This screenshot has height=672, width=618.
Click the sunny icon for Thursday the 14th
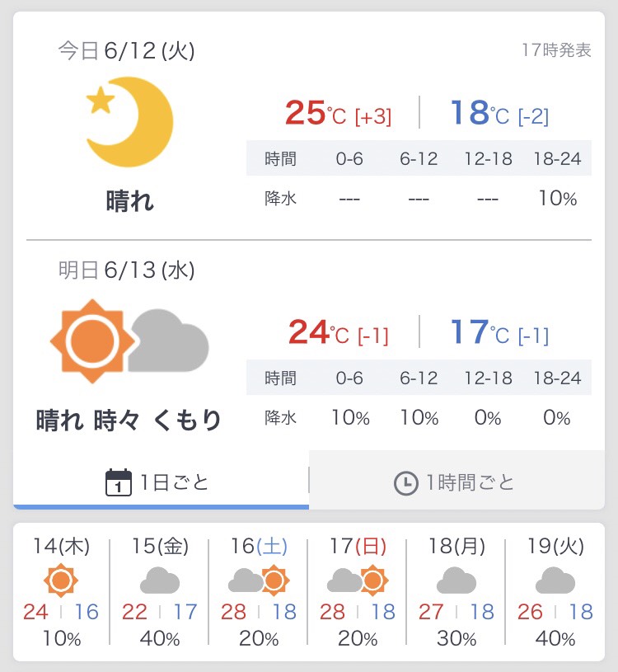click(61, 581)
